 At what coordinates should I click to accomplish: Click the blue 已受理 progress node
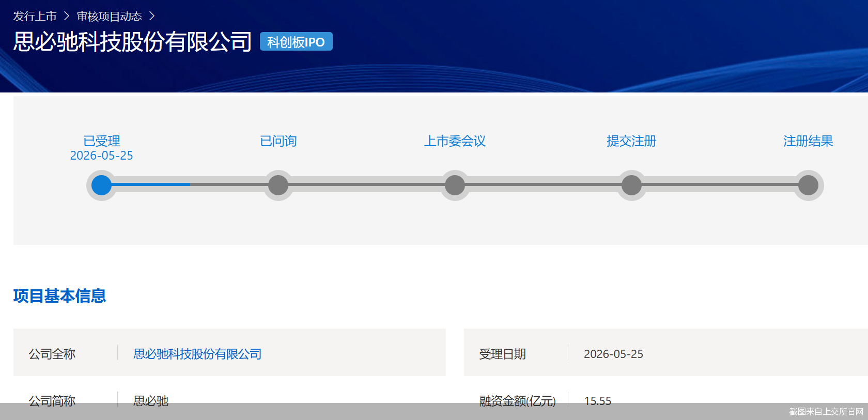pos(102,185)
